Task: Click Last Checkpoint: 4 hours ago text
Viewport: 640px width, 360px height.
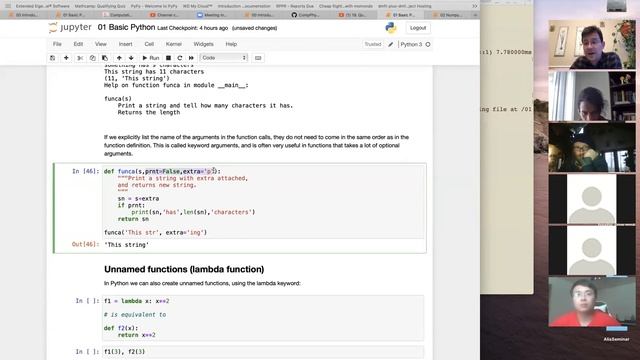Action: click(193, 28)
